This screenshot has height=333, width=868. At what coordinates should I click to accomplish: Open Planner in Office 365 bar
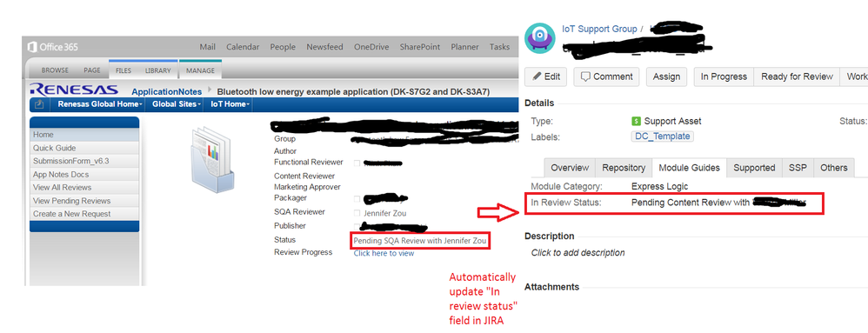tap(464, 47)
